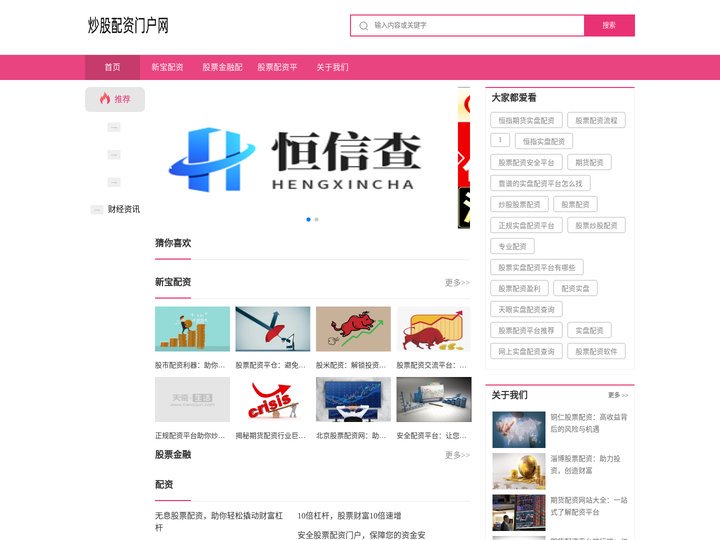Click the world map thumbnail in 关于我们
The height and width of the screenshot is (540, 720).
point(519,430)
